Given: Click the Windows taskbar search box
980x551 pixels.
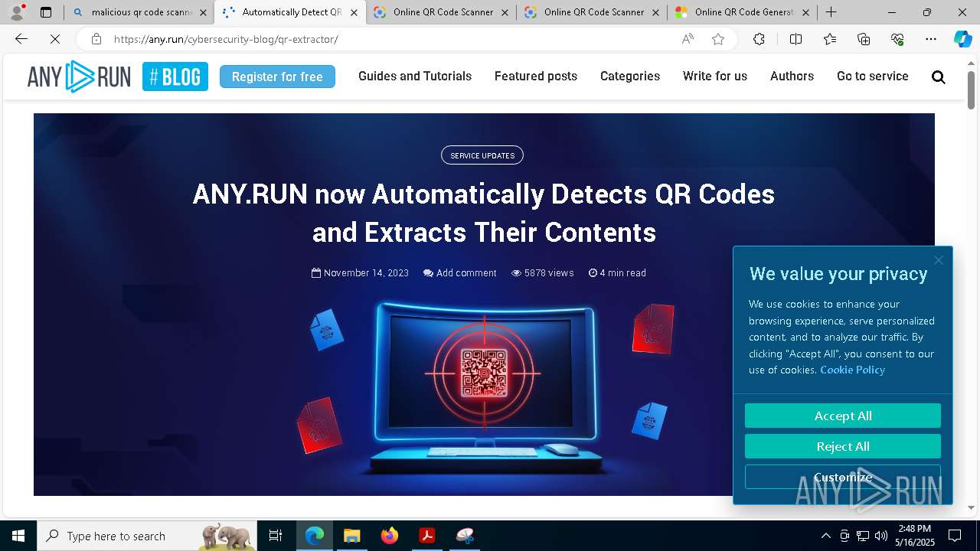Looking at the screenshot, I should [x=147, y=536].
